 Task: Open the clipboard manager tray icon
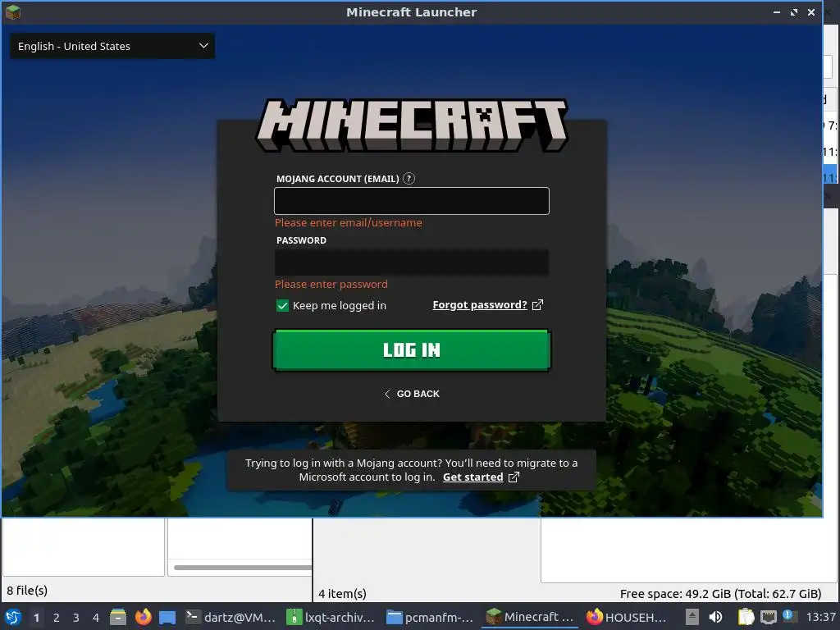746,617
